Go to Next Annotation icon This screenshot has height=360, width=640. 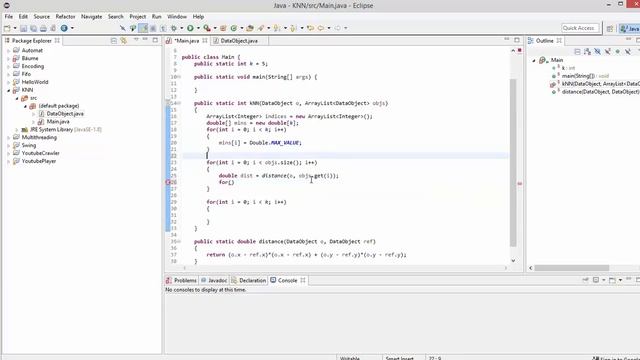pyautogui.click(x=277, y=28)
